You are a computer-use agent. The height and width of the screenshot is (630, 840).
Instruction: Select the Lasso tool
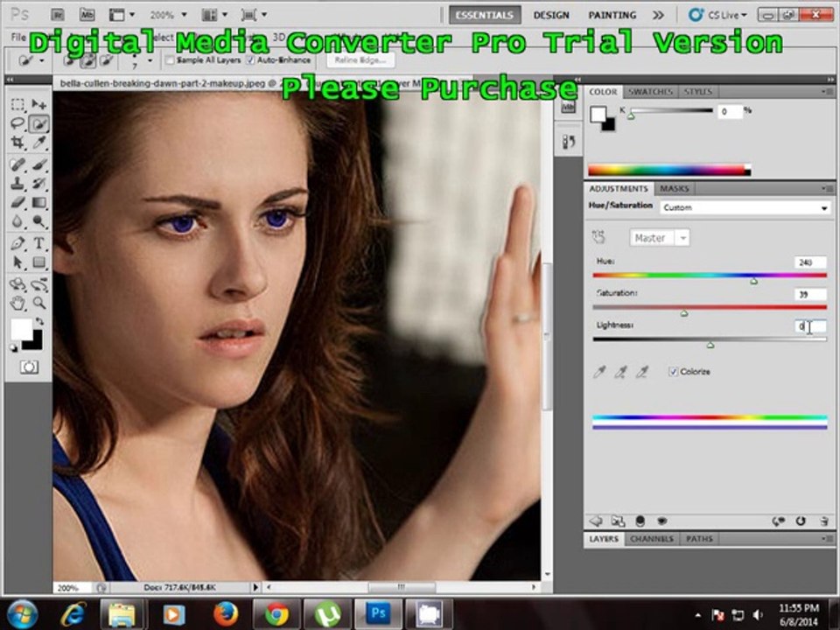(x=17, y=123)
